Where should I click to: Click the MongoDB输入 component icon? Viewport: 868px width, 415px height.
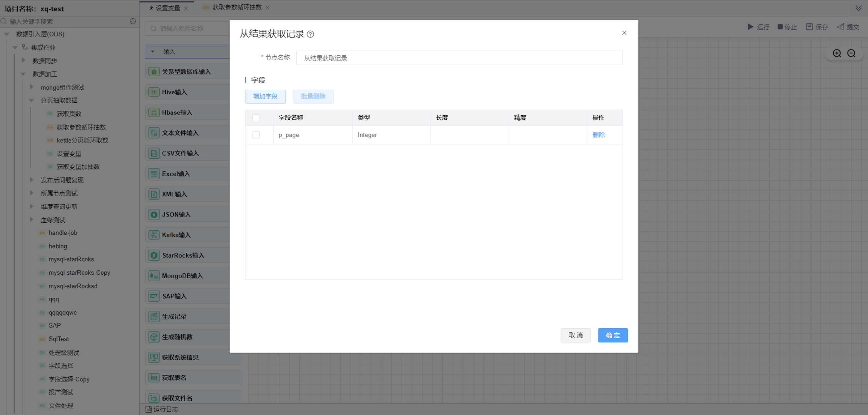pyautogui.click(x=154, y=276)
